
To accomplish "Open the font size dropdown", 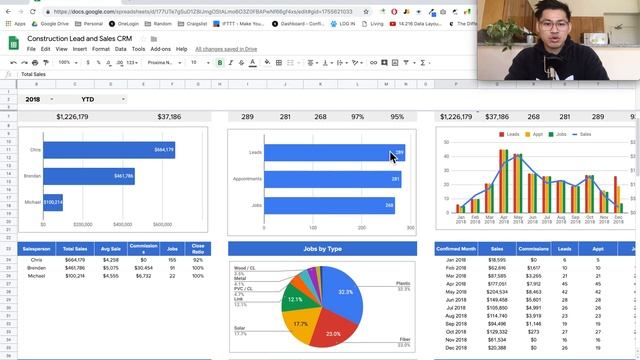I will [200, 63].
